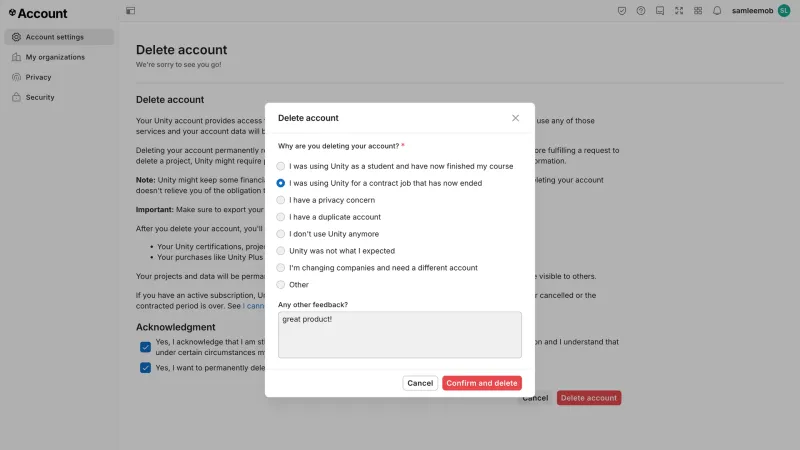This screenshot has width=800, height=450.
Task: Open the Privacy menu label
Action: (x=38, y=77)
